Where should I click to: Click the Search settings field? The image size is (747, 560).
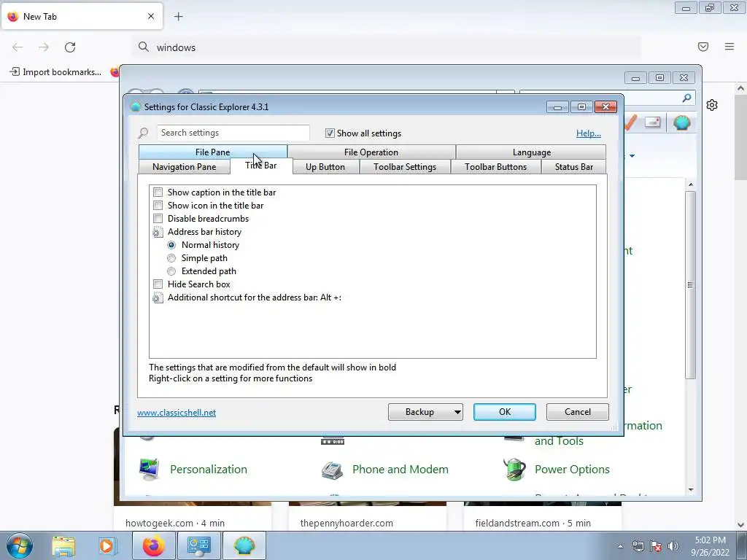click(233, 133)
